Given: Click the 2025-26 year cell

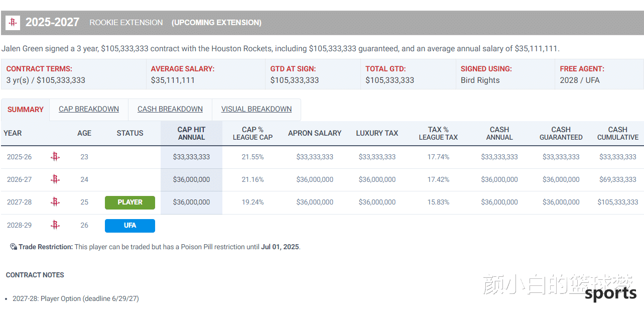Looking at the screenshot, I should 19,157.
